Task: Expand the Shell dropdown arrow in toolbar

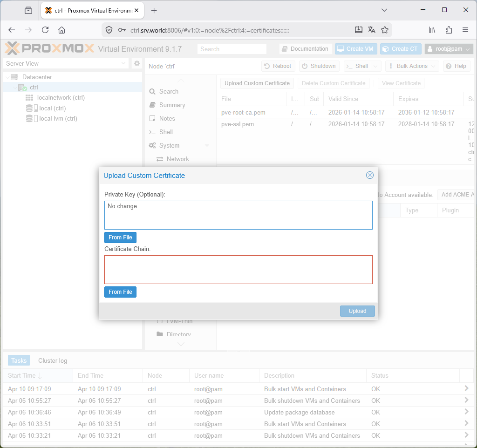Action: click(x=376, y=66)
